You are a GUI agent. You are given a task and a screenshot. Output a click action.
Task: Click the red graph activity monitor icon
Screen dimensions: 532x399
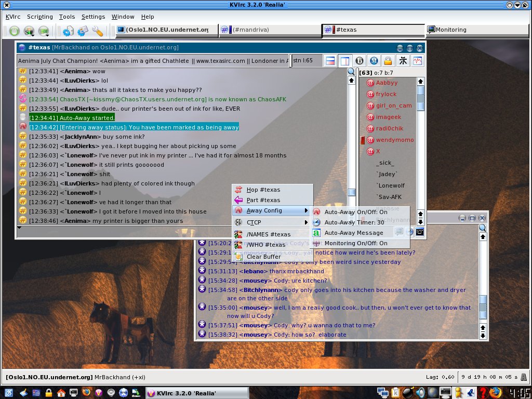417,61
